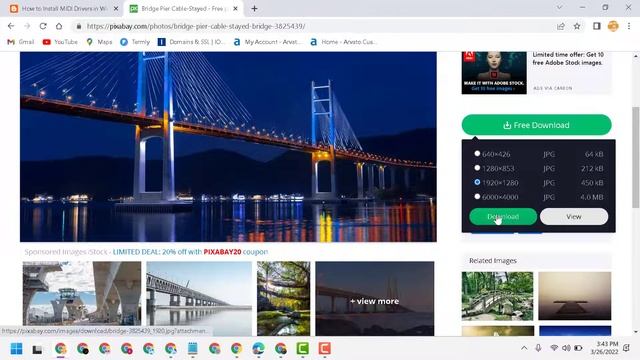This screenshot has height=360, width=640.
Task: Click the + view more sponsored images tile
Action: 375,298
